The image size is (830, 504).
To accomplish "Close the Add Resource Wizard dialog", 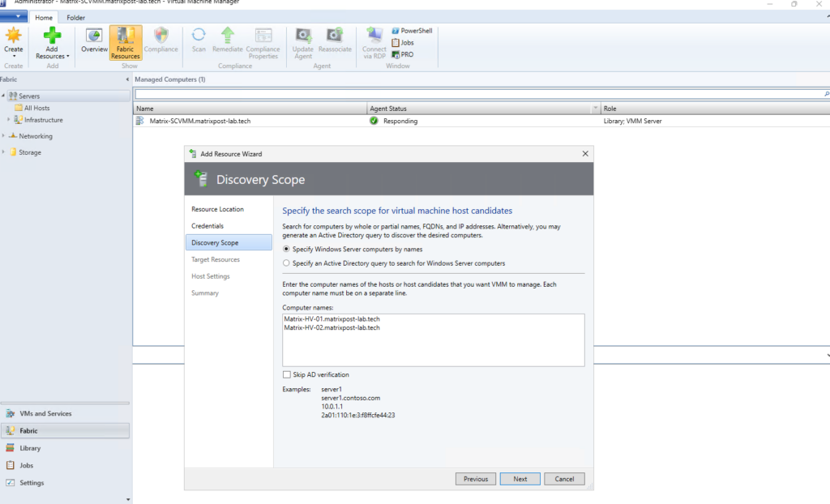I will (585, 153).
